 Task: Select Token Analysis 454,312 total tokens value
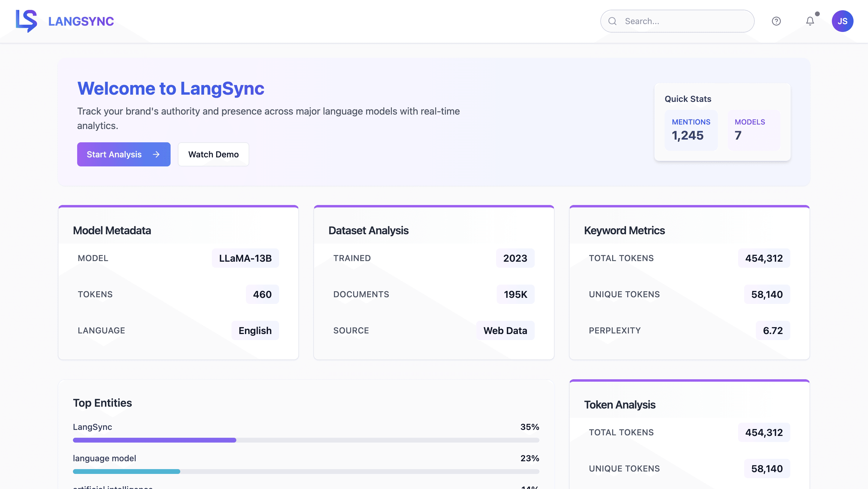[764, 432]
